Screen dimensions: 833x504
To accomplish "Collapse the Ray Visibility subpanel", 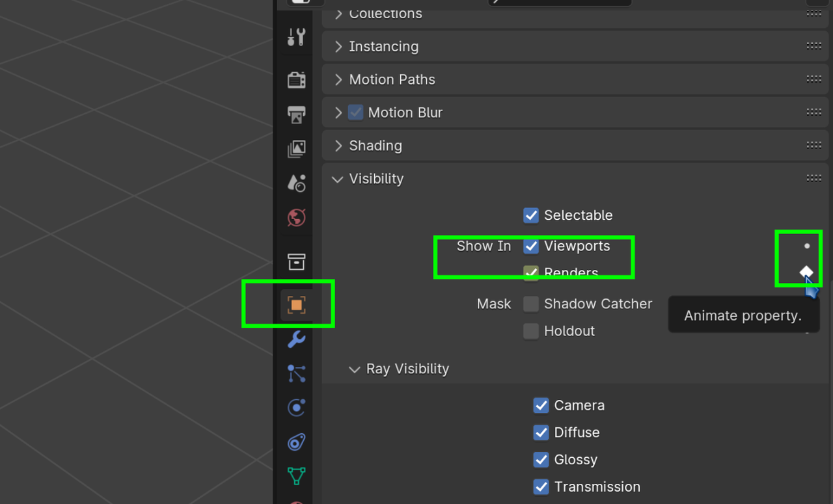I will (x=355, y=369).
